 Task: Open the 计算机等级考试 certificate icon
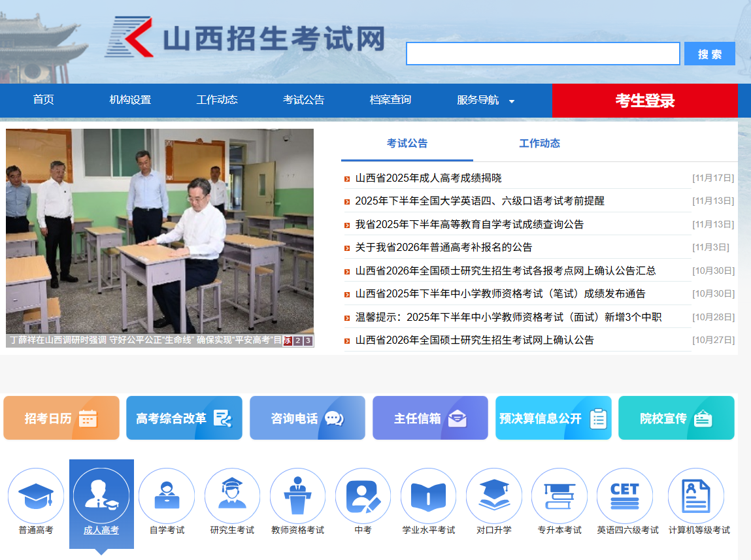coord(695,495)
